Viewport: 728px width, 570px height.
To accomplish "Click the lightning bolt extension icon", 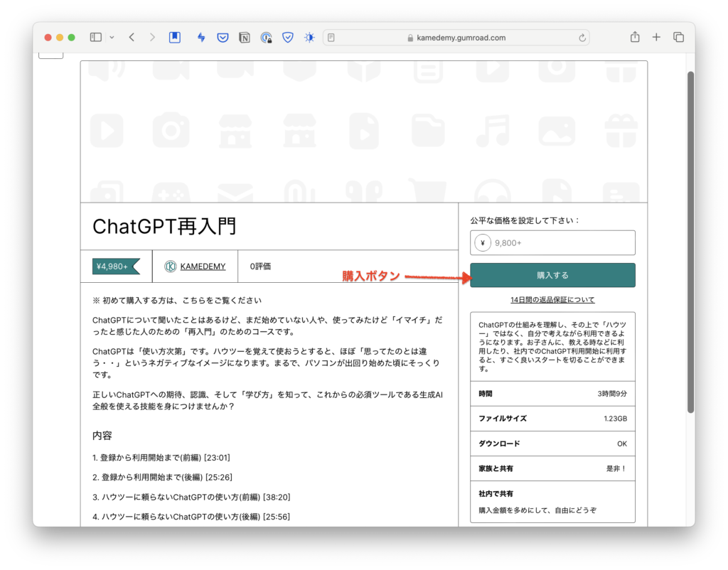I will (201, 38).
